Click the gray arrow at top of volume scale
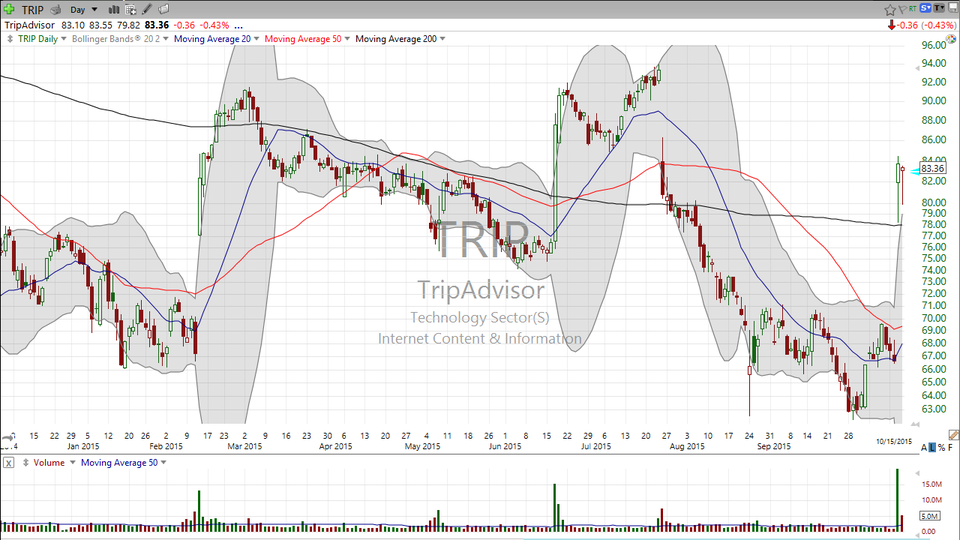The image size is (960, 540). pos(917,473)
